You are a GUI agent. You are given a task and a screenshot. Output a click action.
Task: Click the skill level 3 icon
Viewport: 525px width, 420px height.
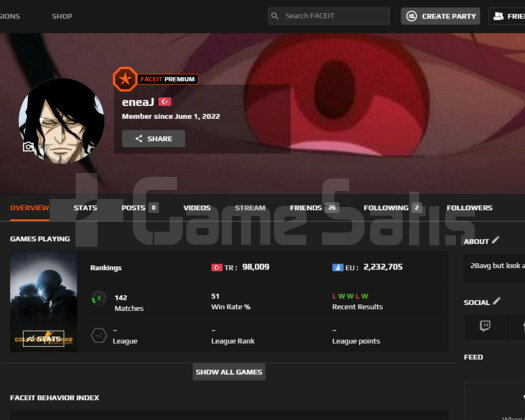coord(98,298)
